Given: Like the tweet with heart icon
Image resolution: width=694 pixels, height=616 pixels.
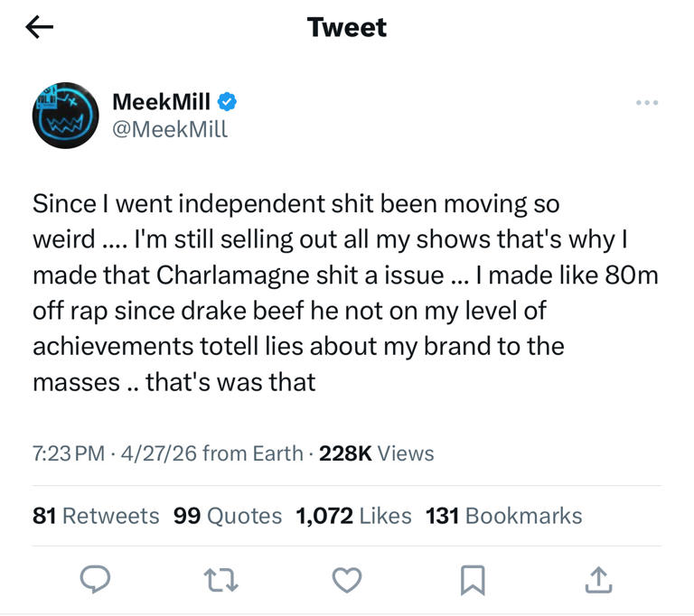Looking at the screenshot, I should pyautogui.click(x=347, y=581).
